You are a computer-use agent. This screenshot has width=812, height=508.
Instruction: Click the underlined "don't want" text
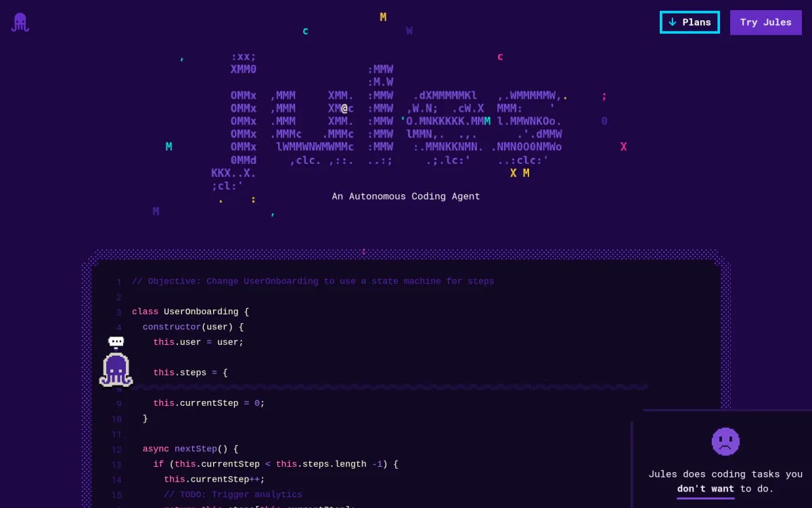pyautogui.click(x=706, y=489)
